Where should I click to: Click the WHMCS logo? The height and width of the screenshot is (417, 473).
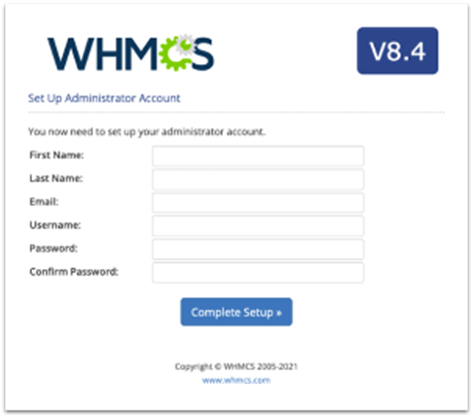pyautogui.click(x=131, y=53)
